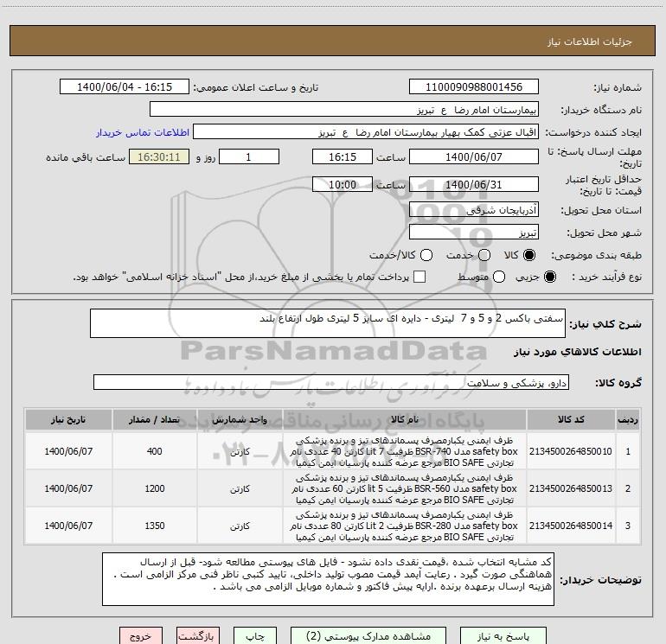The height and width of the screenshot is (644, 666).
Task: Click product code 2134500264850014
Action: (571, 526)
